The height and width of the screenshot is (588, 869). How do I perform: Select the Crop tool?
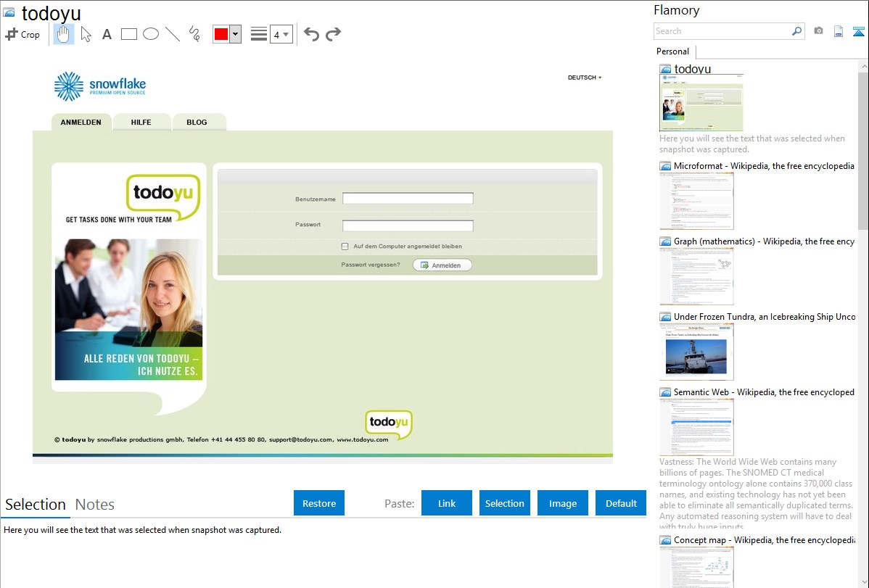pyautogui.click(x=22, y=34)
